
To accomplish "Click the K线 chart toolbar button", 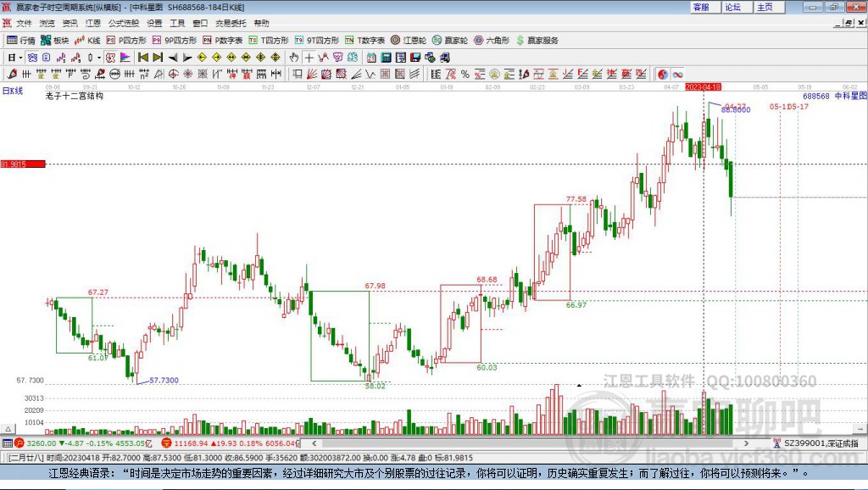I will [87, 40].
